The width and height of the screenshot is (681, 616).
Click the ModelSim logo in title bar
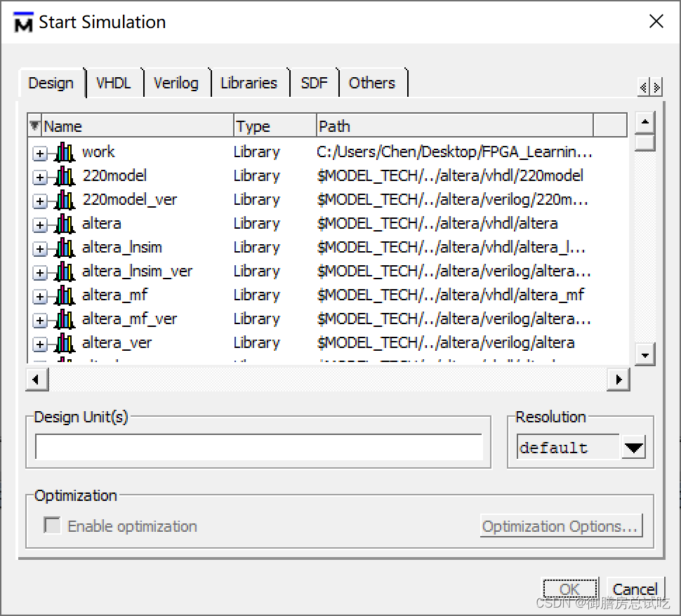click(23, 22)
